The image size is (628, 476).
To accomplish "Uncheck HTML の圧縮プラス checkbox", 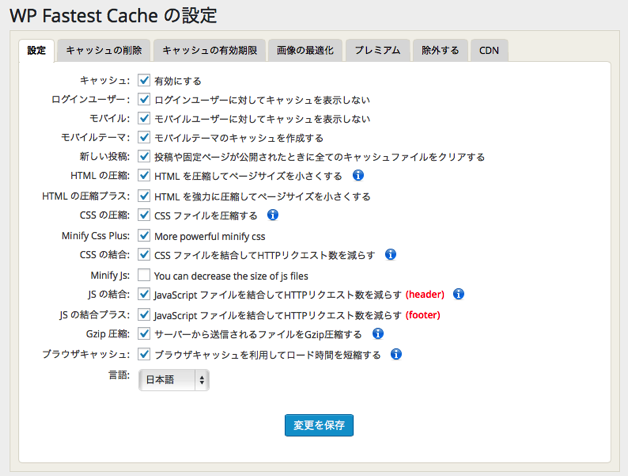I will (144, 196).
